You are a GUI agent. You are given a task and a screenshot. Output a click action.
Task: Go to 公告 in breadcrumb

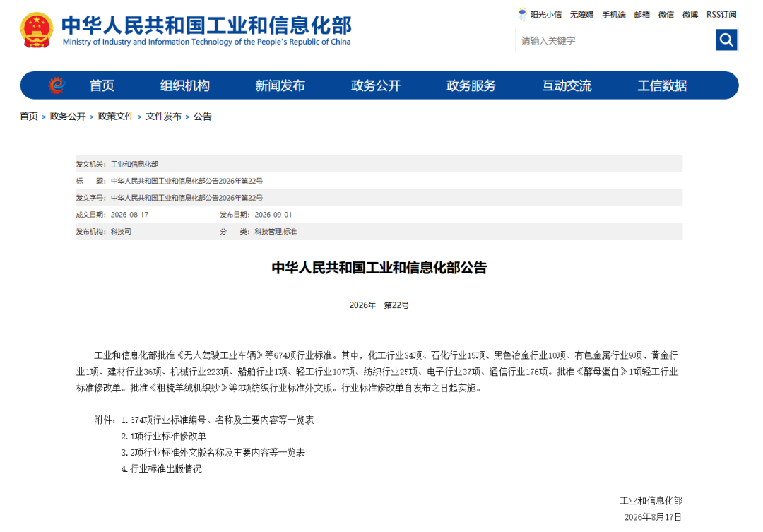(x=203, y=117)
